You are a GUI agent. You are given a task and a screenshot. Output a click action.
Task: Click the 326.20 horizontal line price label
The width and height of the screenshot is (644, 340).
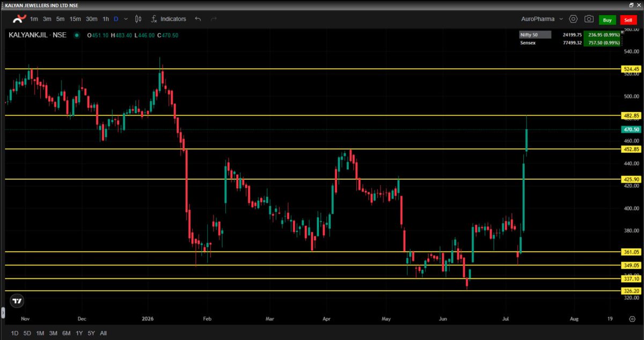tap(631, 291)
